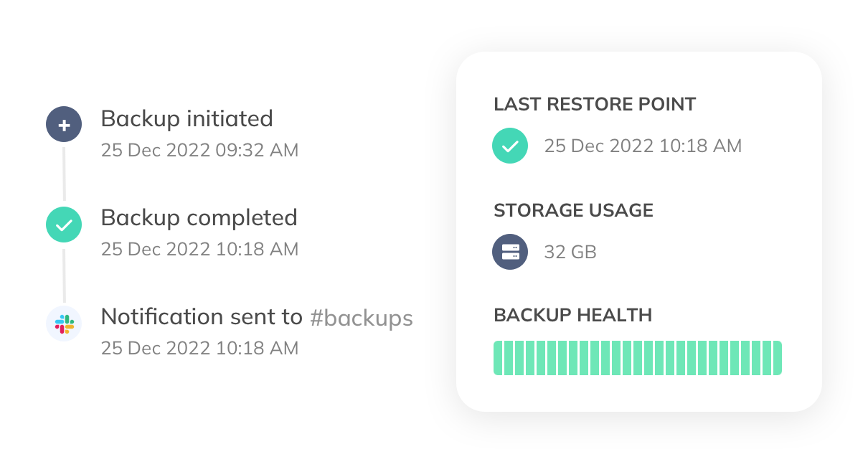The width and height of the screenshot is (868, 462).
Task: Click the storage server icon
Action: pos(510,252)
